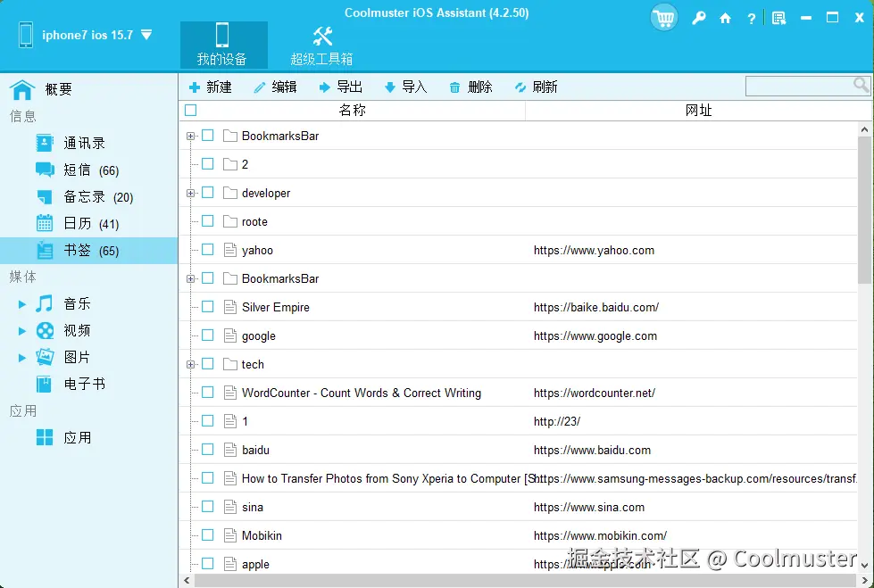Click the vertical scrollbar thumb
The height and width of the screenshot is (588, 874).
864,211
